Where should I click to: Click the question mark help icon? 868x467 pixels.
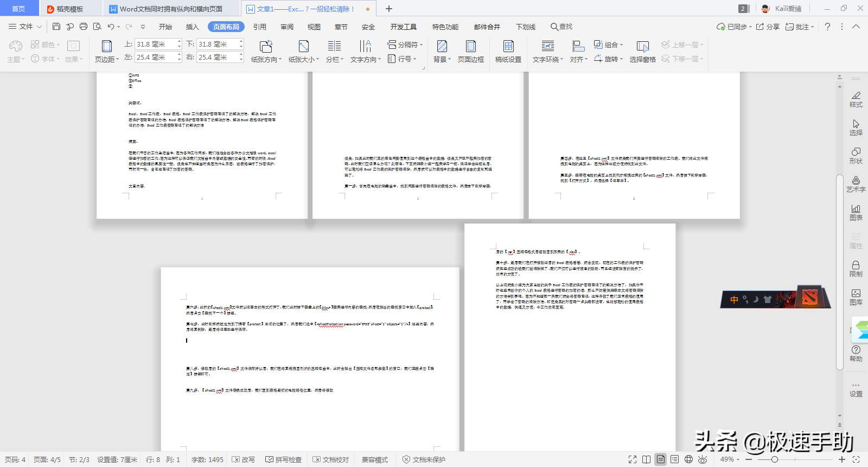[x=827, y=27]
